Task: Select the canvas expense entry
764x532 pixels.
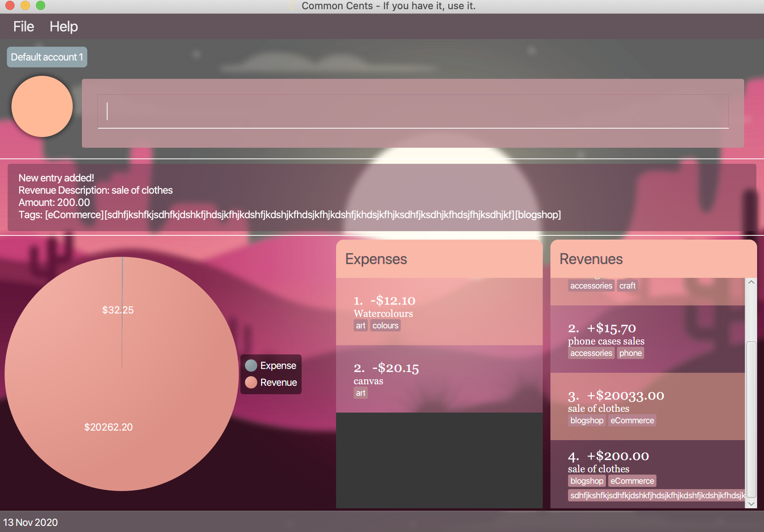Action: click(x=439, y=379)
